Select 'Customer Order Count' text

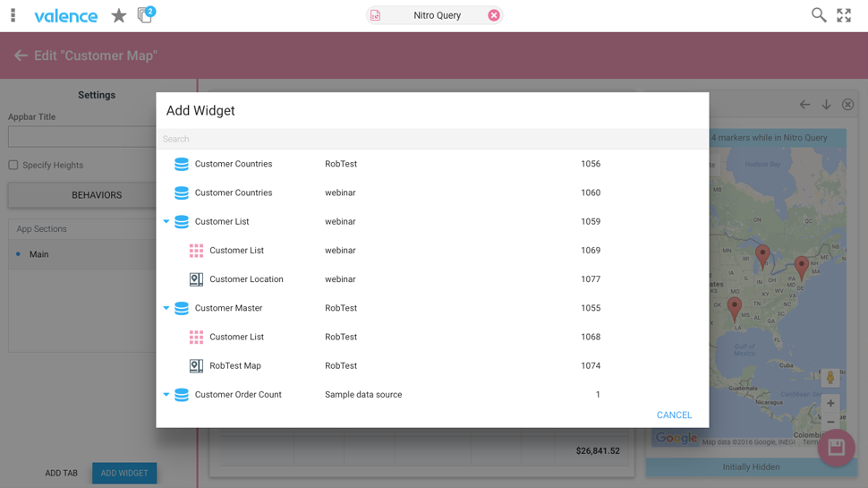coord(238,394)
